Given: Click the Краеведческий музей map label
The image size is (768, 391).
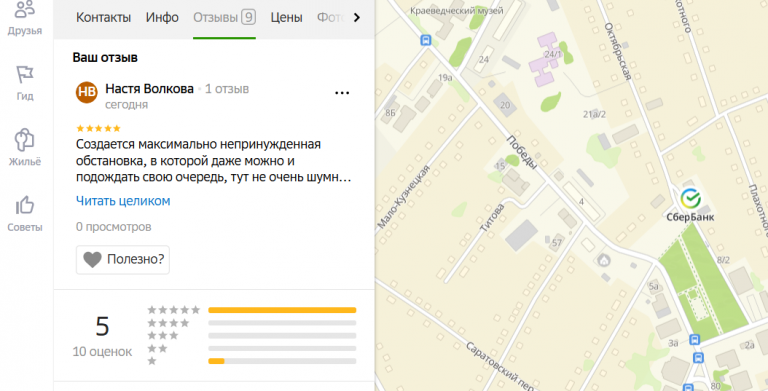Looking at the screenshot, I should pyautogui.click(x=456, y=10).
